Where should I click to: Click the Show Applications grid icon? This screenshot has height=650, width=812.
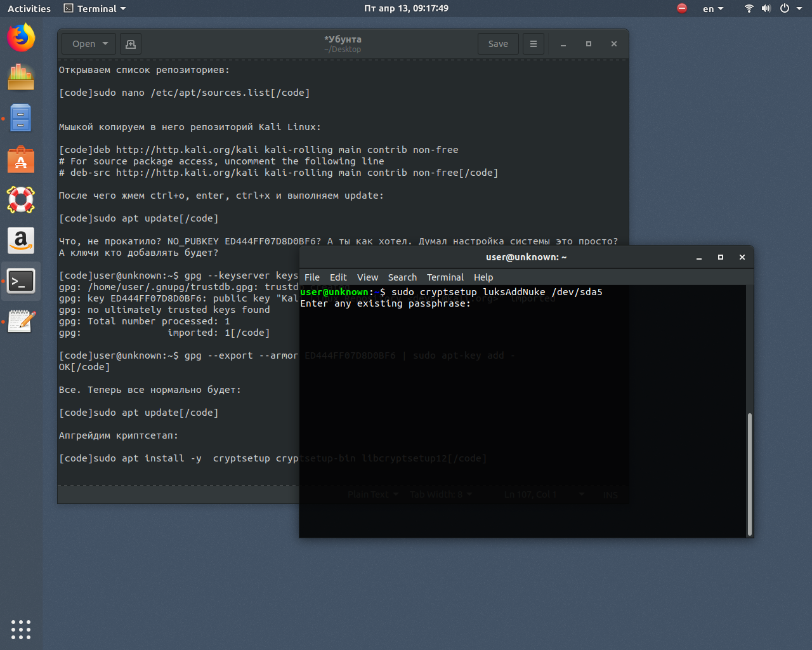point(21,630)
